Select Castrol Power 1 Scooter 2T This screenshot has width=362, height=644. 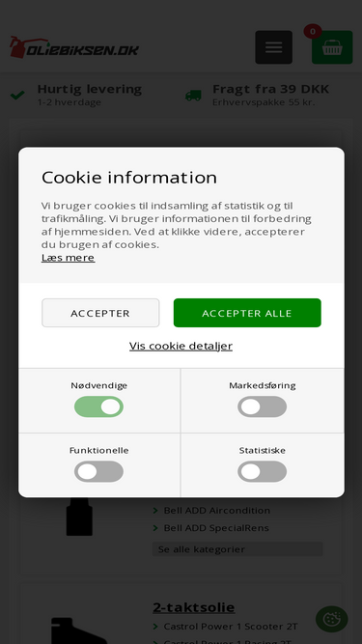231,627
